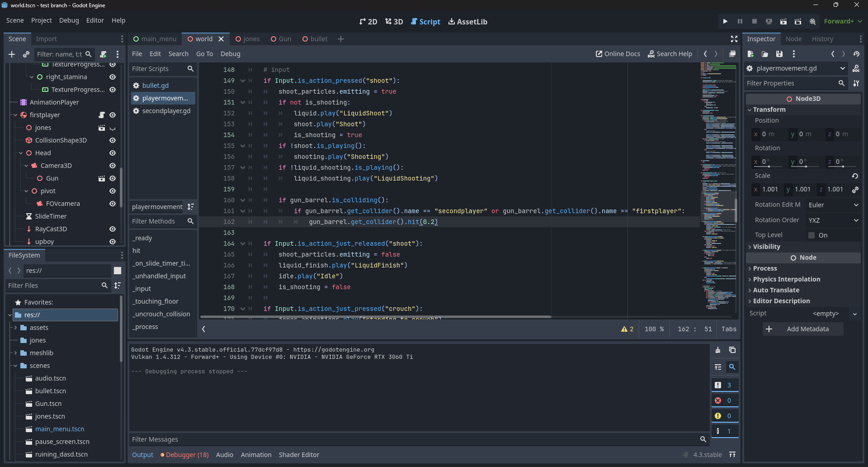Open the object history in the Inspector
Image resolution: width=868 pixels, height=467 pixels.
pos(856,54)
